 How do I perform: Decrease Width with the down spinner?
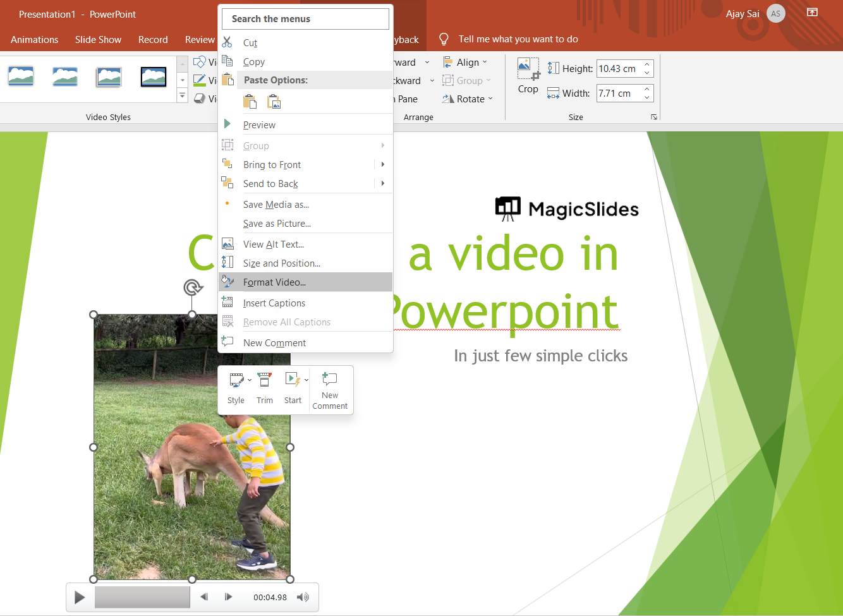pos(647,97)
